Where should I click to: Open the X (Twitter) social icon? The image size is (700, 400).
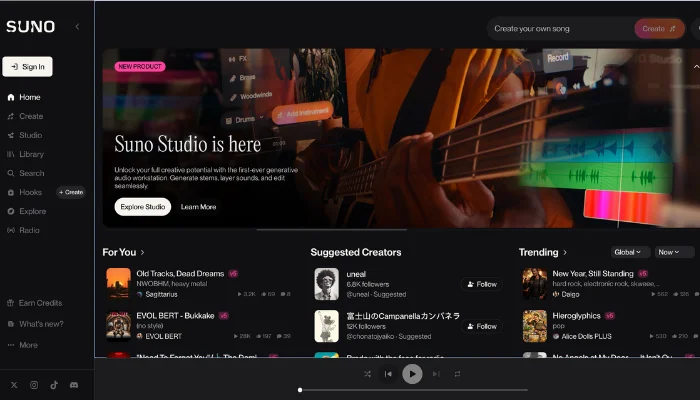(x=13, y=384)
